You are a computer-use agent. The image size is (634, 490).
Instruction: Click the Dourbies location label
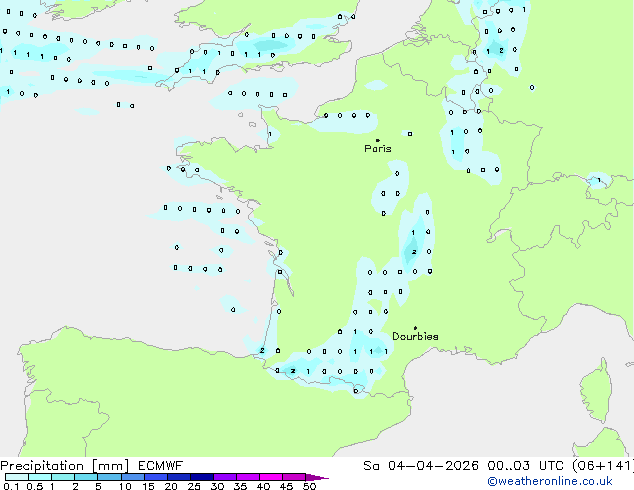(415, 336)
